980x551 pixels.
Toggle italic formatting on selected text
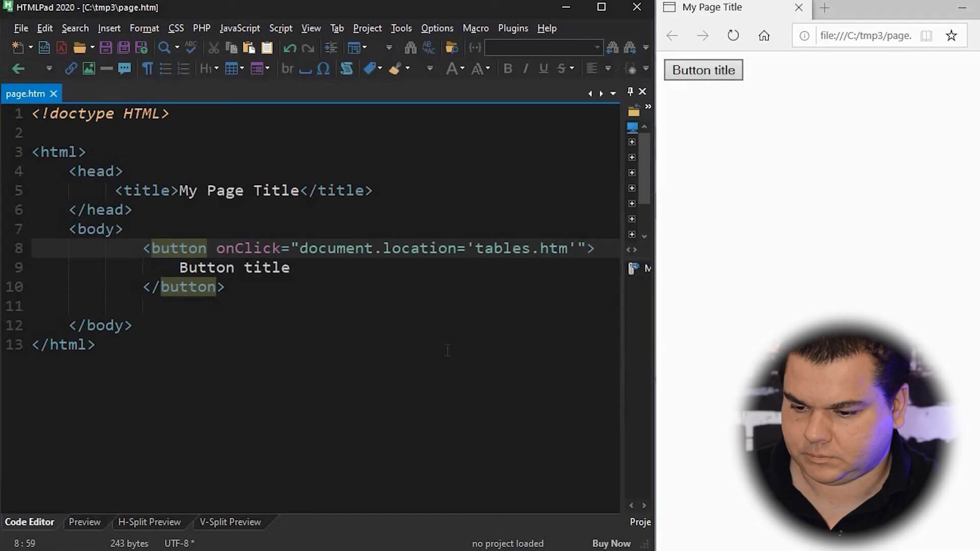coord(526,68)
